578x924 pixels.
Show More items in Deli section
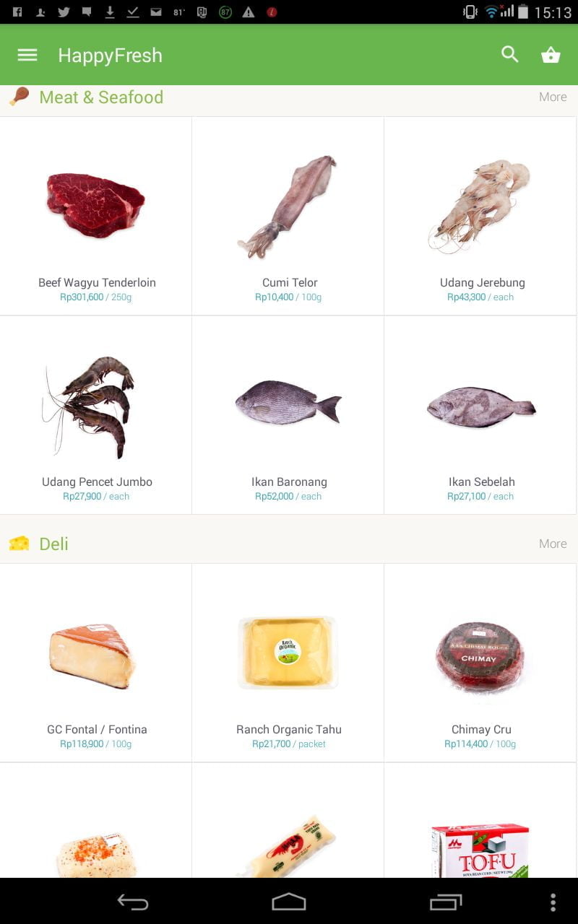(x=553, y=544)
